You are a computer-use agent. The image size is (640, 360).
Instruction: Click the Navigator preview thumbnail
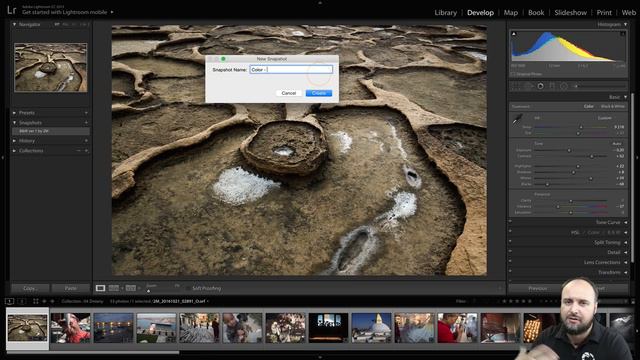click(x=51, y=67)
